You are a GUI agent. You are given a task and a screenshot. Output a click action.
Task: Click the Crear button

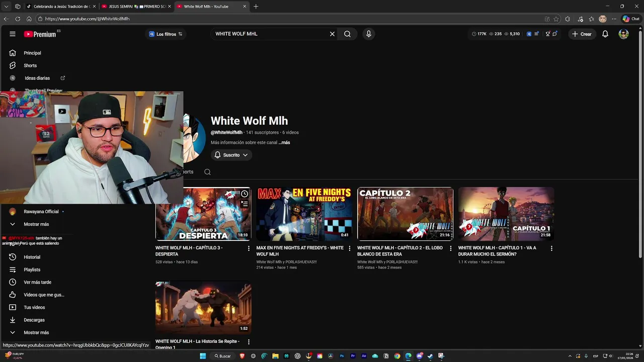[582, 34]
